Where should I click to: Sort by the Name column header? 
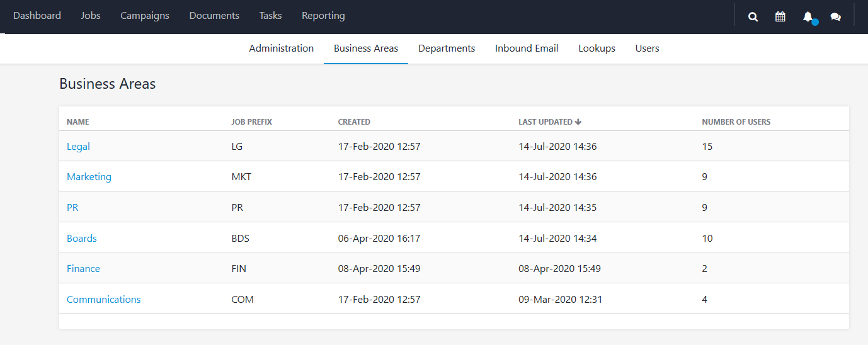78,122
